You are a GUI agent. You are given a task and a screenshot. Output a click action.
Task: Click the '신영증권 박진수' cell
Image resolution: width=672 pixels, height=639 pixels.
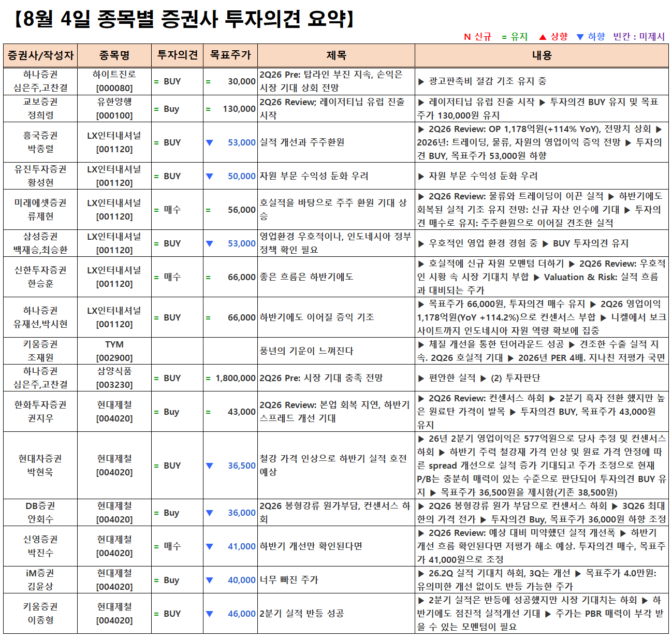click(40, 546)
